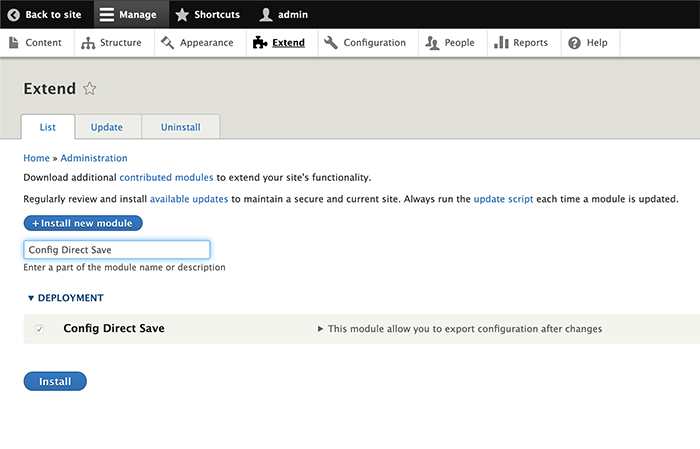Click the Reports bar chart icon
This screenshot has height=449, width=700.
(x=501, y=42)
